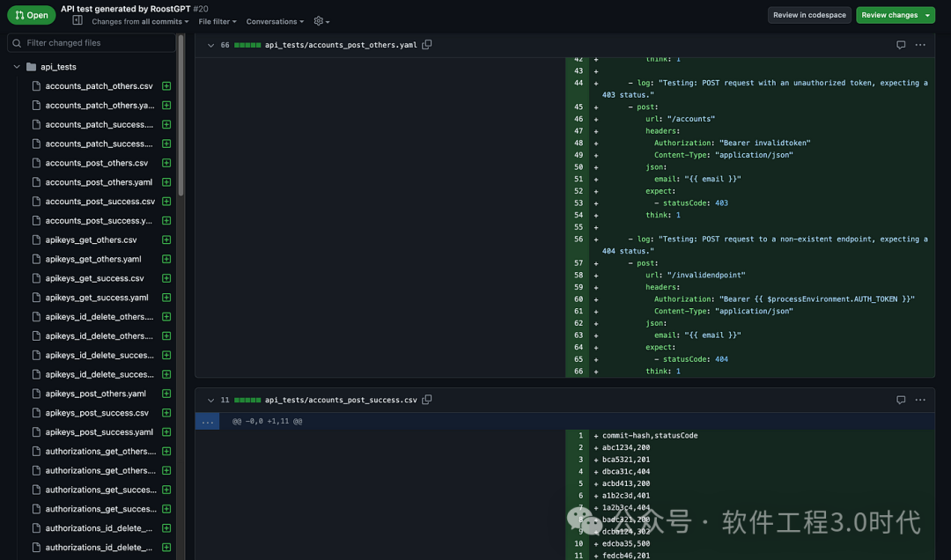Open more options for accounts_post_others.yaml
This screenshot has height=560, width=951.
(920, 45)
